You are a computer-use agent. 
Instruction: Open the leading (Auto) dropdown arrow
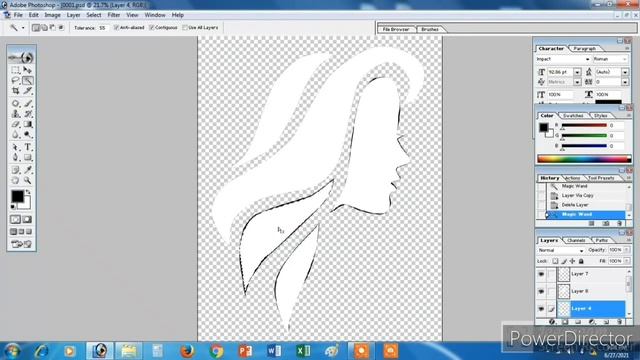click(x=625, y=72)
